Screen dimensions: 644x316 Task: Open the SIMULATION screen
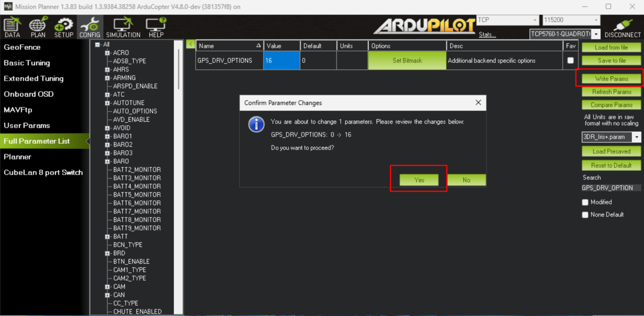pyautogui.click(x=123, y=27)
